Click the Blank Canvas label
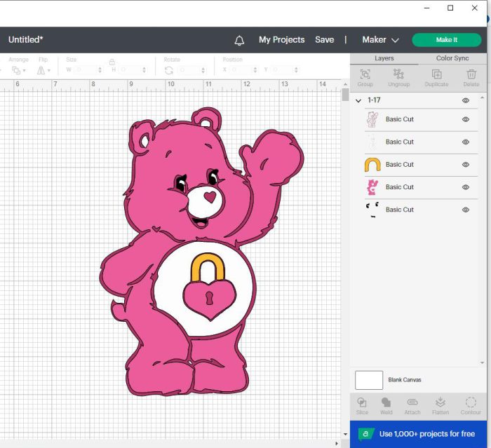The width and height of the screenshot is (491, 448). pyautogui.click(x=405, y=380)
